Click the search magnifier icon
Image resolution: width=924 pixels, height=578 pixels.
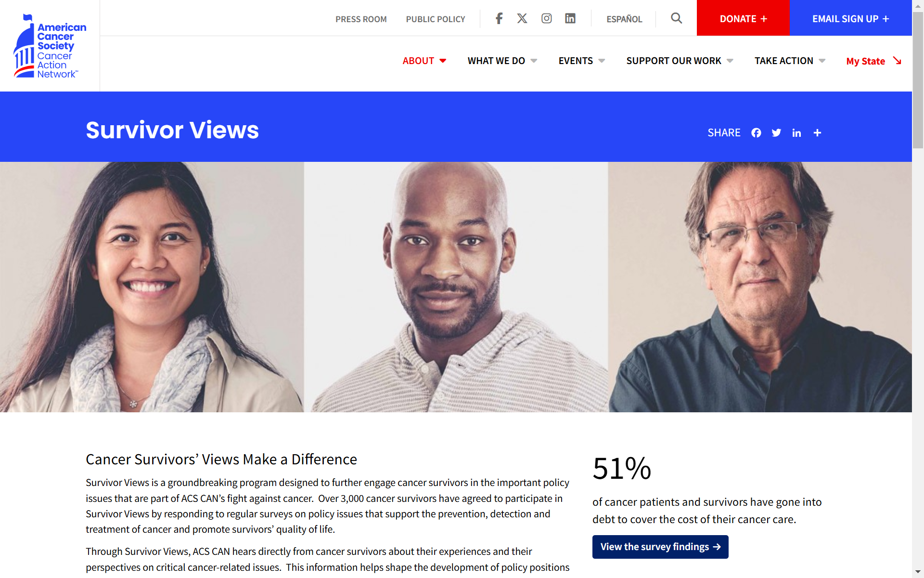coord(676,18)
